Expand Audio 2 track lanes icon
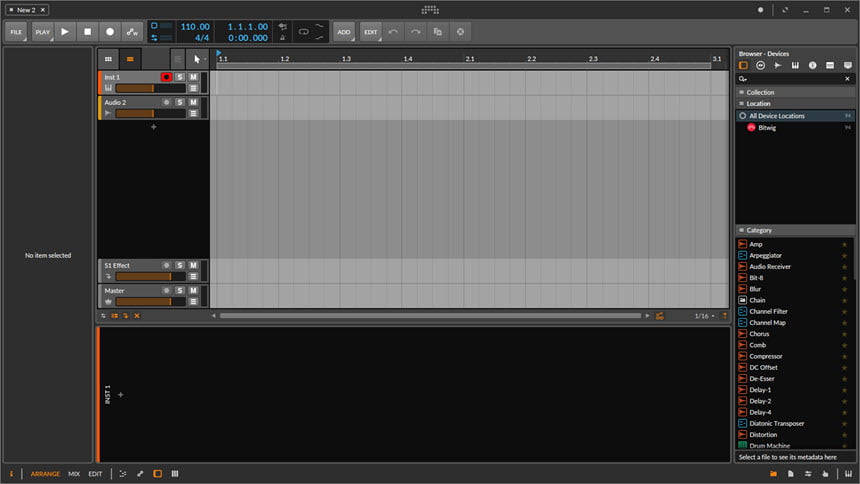Screen dimensions: 860x484 pyautogui.click(x=193, y=113)
